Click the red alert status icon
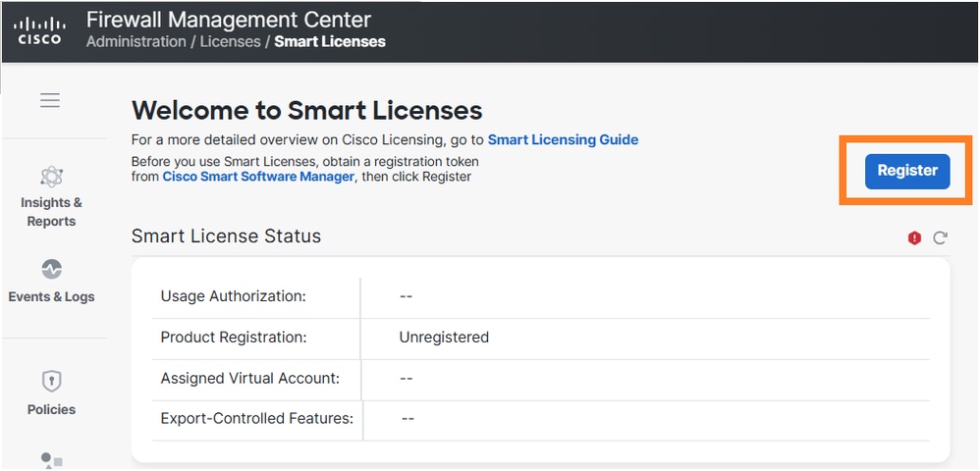The height and width of the screenshot is (471, 980). (x=914, y=237)
